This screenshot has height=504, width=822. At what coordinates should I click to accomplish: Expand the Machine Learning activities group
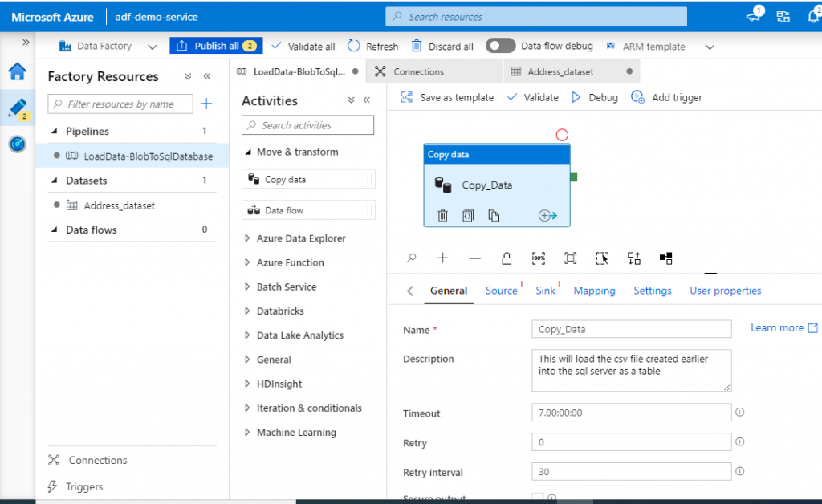247,433
